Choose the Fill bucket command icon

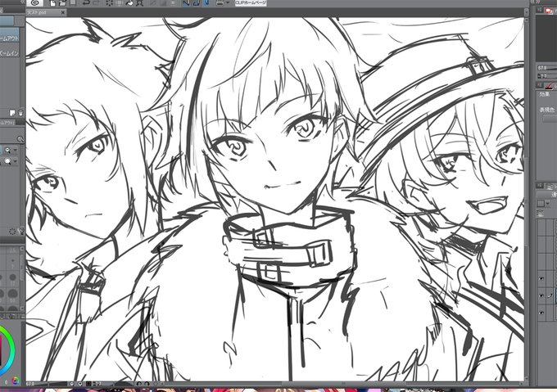click(x=129, y=2)
